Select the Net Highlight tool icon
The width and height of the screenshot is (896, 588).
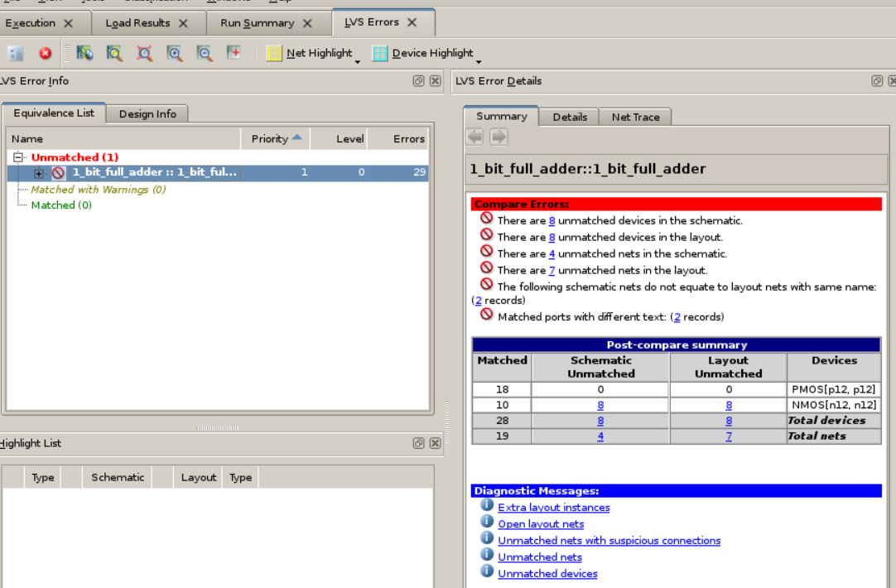(273, 52)
